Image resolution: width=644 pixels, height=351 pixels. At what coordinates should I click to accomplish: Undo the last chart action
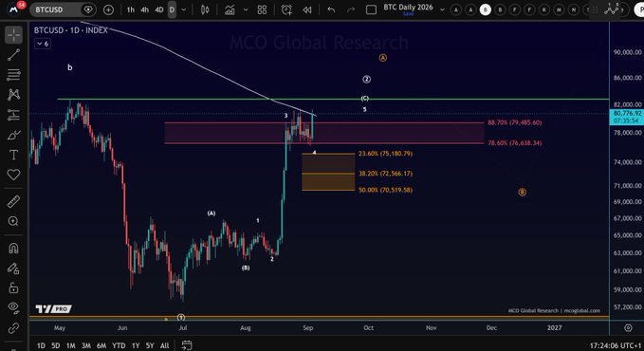(x=331, y=9)
